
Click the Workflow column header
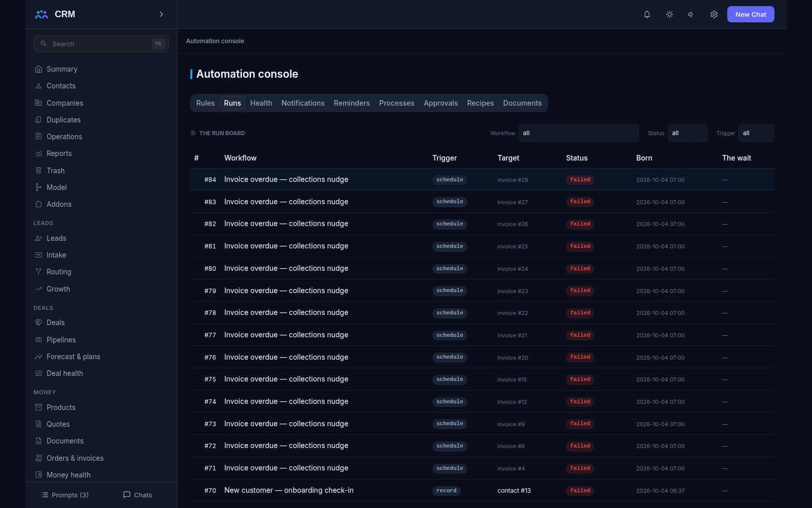click(241, 158)
